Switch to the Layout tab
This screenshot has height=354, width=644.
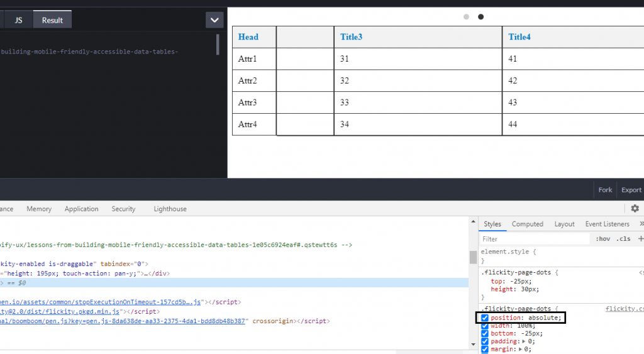(x=564, y=224)
